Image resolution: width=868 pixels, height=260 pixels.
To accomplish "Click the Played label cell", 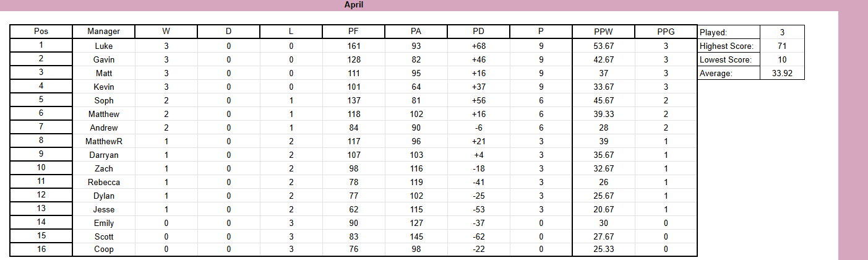I will (x=729, y=32).
